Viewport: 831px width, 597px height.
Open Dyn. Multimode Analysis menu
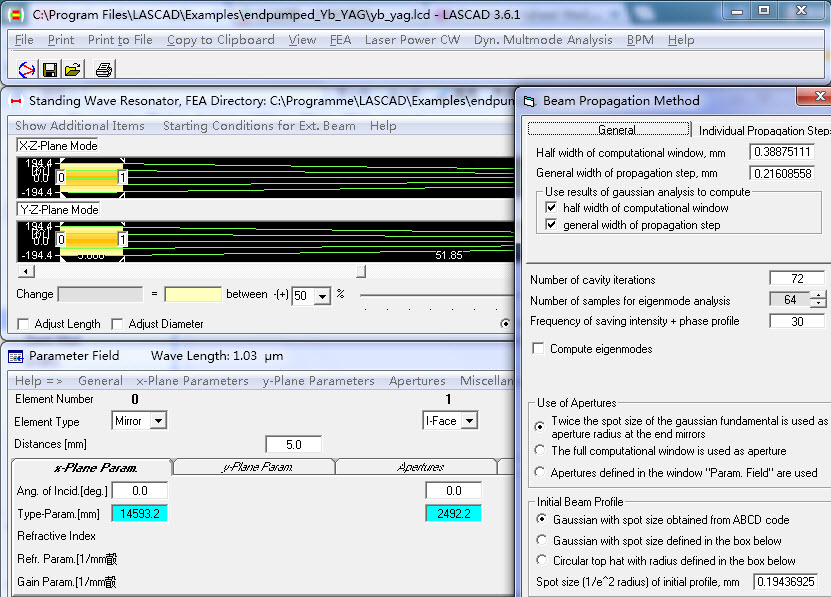543,40
